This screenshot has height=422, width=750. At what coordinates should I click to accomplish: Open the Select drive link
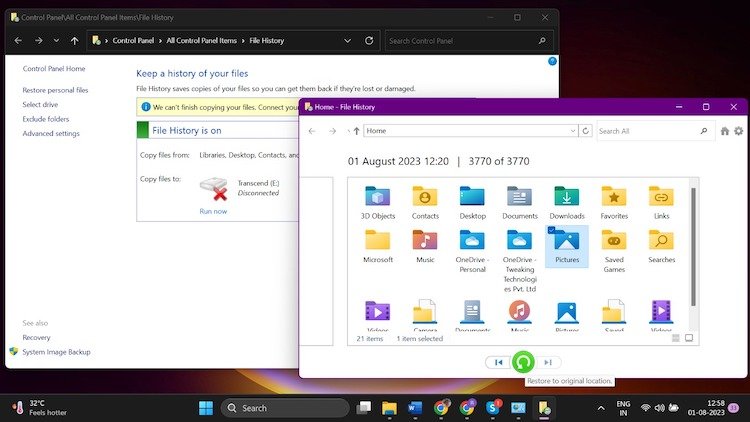[40, 104]
